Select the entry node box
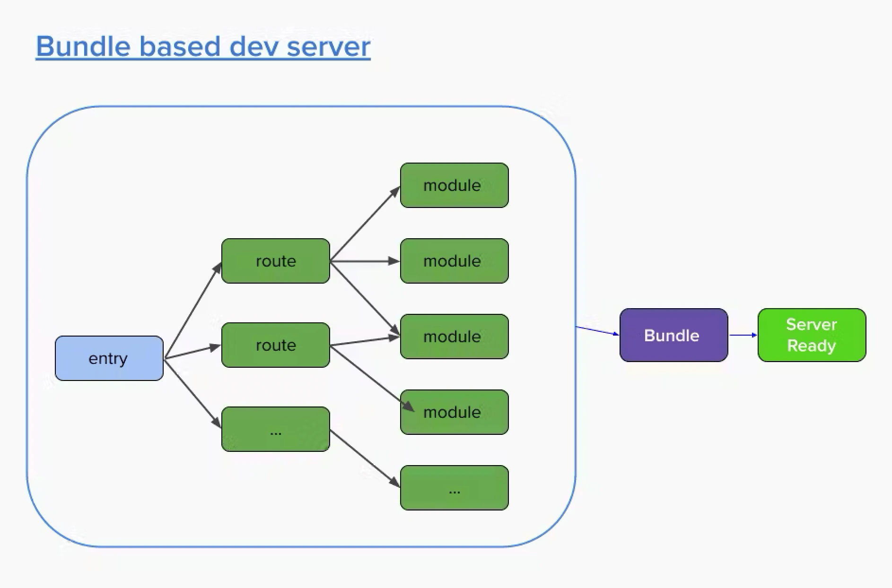 [109, 358]
